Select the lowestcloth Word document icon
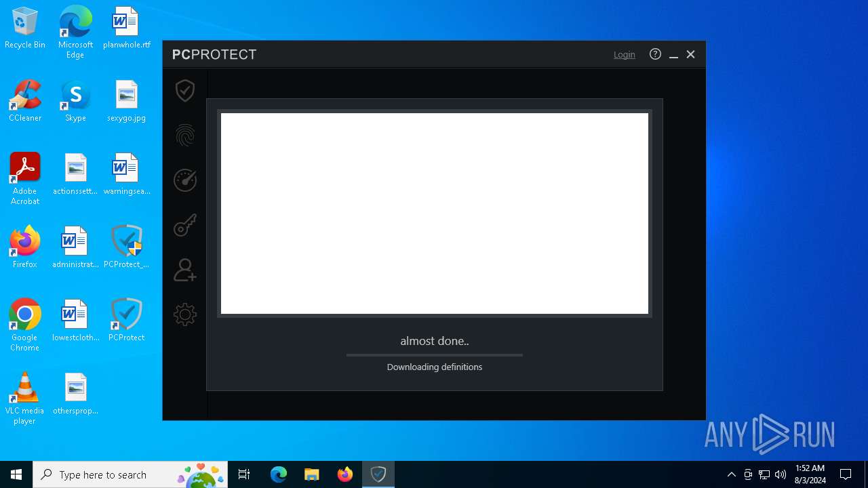This screenshot has height=488, width=868. [75, 321]
